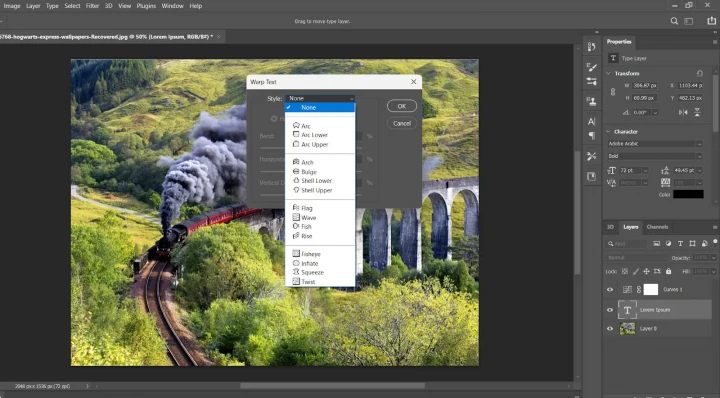This screenshot has width=720, height=398.
Task: Collapse the Character section
Action: coord(608,132)
